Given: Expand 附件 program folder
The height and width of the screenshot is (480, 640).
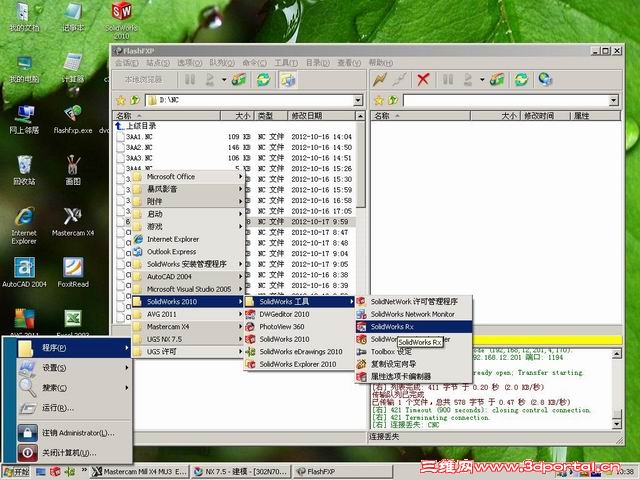Looking at the screenshot, I should [x=188, y=201].
